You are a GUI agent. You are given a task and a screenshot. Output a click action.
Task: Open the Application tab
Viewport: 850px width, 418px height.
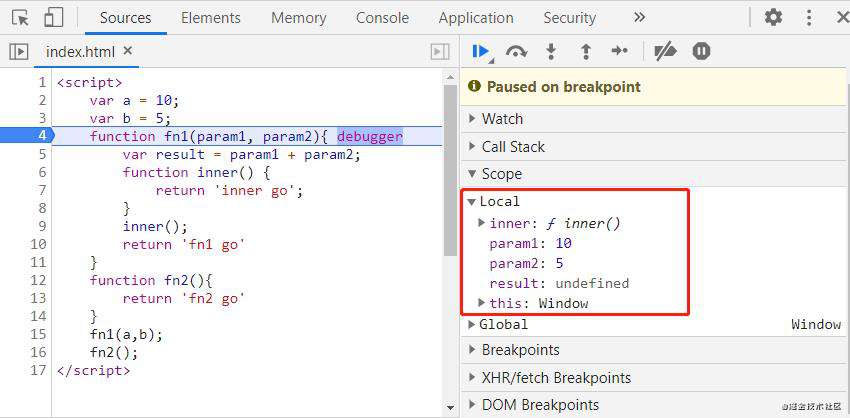[476, 18]
